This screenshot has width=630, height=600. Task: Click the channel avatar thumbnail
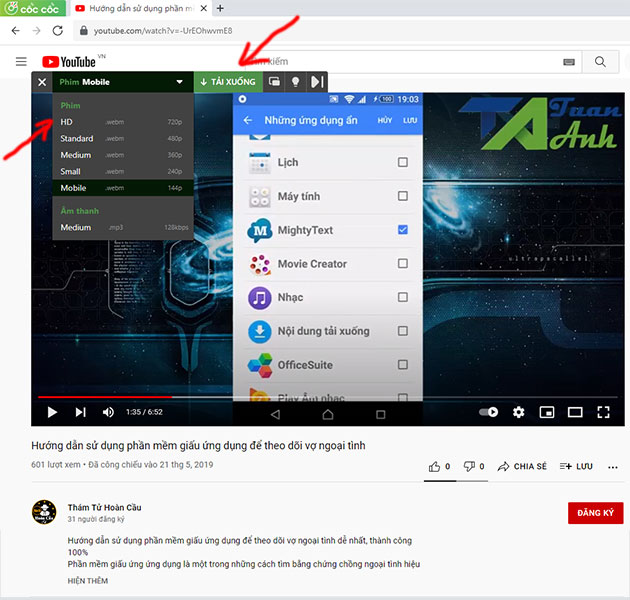44,512
